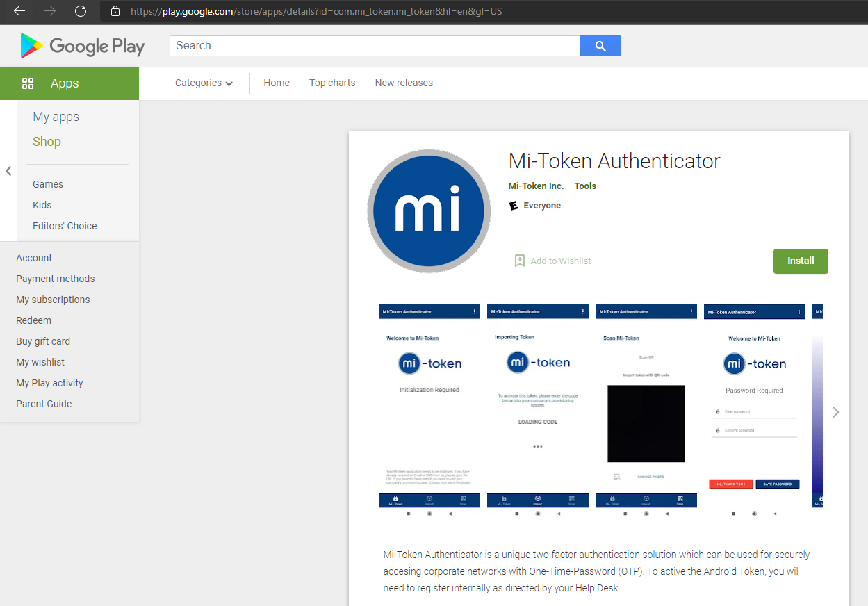
Task: Reload the page with the refresh icon
Action: click(x=81, y=11)
